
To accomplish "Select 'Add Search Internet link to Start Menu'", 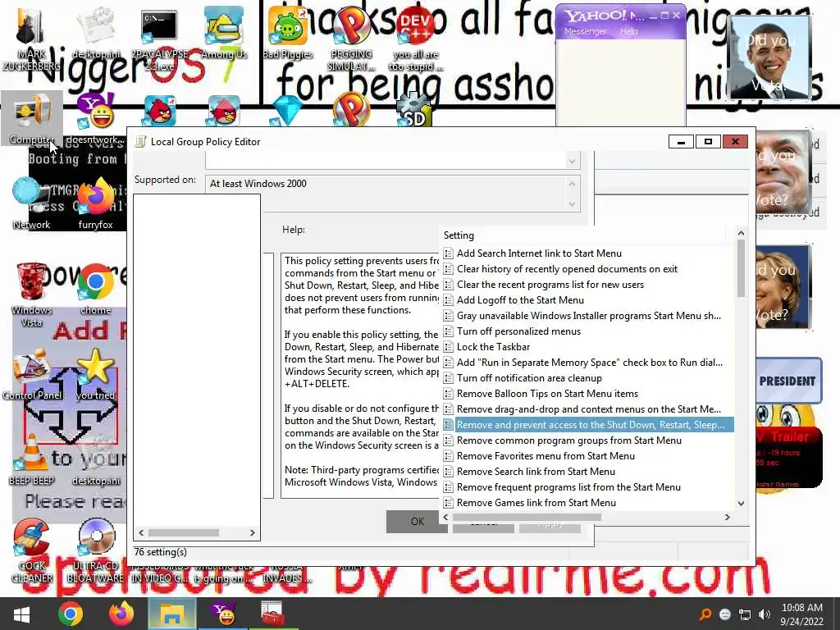I will tap(539, 253).
